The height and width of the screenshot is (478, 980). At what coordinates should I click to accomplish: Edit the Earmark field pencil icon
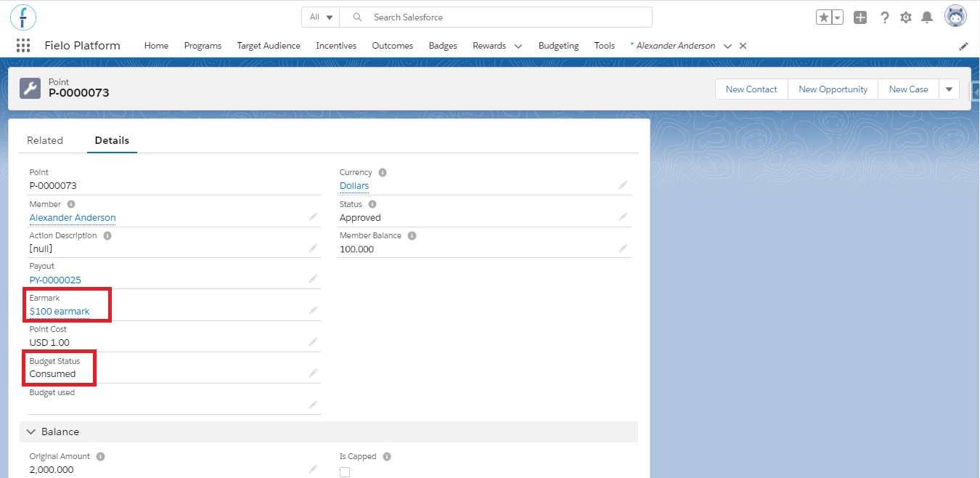(313, 310)
